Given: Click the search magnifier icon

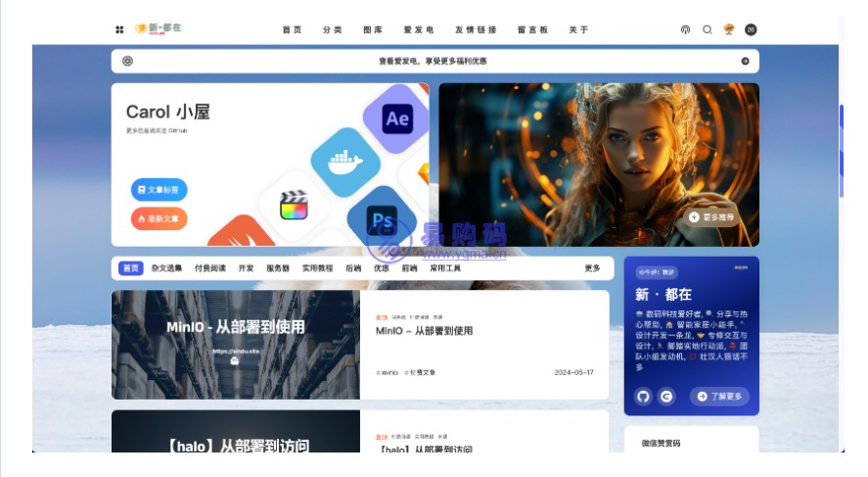Looking at the screenshot, I should [x=707, y=29].
